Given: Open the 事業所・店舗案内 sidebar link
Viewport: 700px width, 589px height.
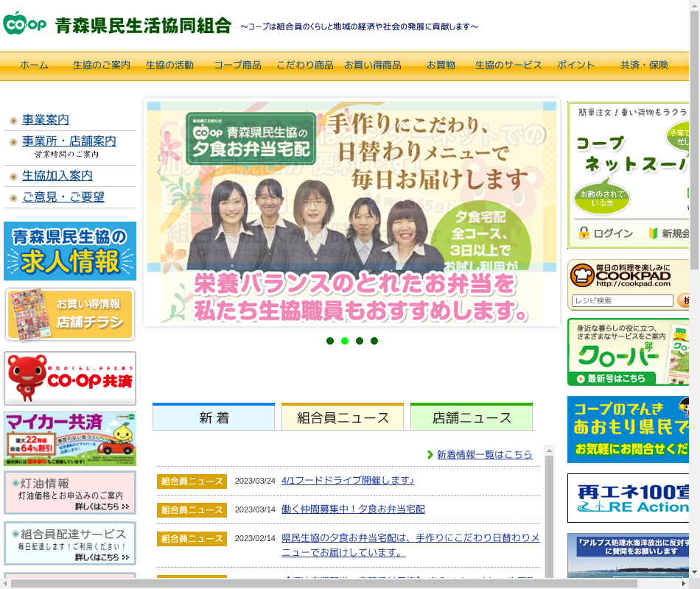Looking at the screenshot, I should click(x=69, y=141).
